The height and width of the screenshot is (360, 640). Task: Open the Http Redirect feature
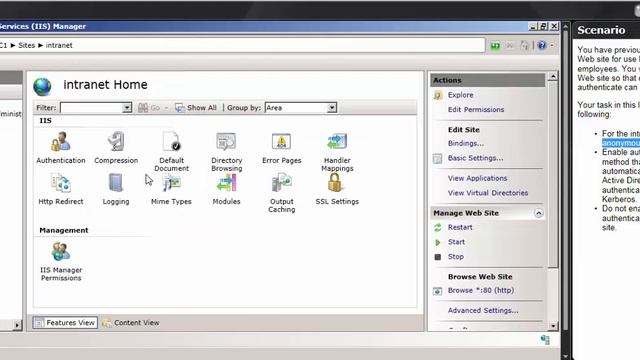(x=61, y=189)
